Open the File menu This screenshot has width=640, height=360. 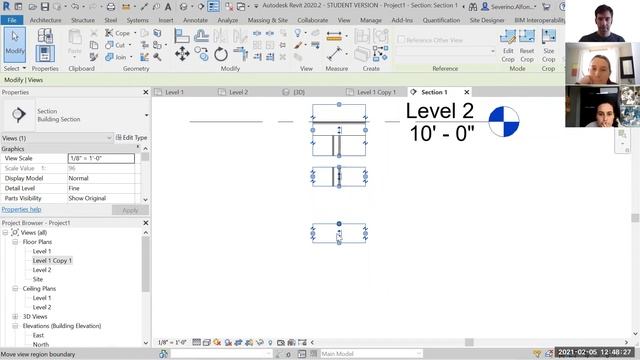[x=12, y=20]
